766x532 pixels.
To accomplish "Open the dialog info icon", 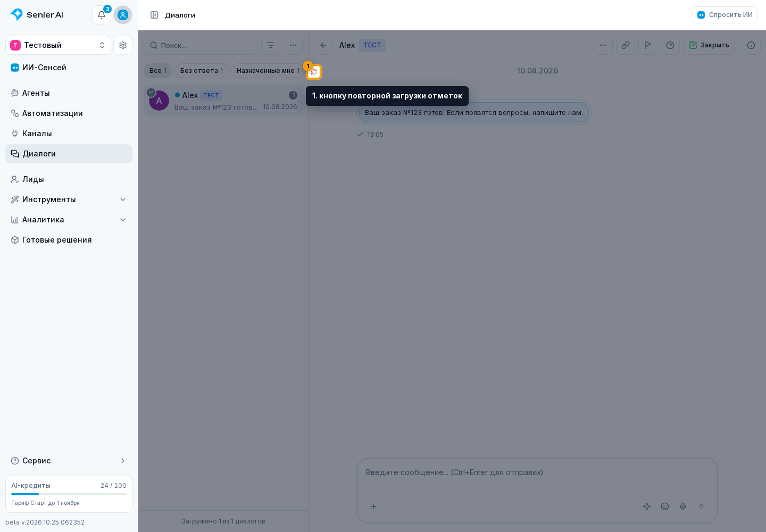I will click(751, 45).
